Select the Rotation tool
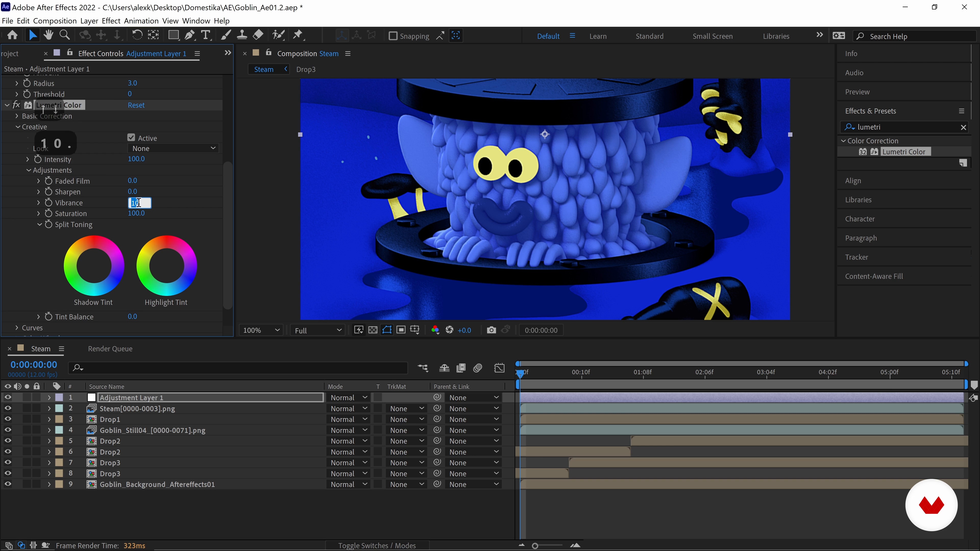The height and width of the screenshot is (551, 980). 137,35
